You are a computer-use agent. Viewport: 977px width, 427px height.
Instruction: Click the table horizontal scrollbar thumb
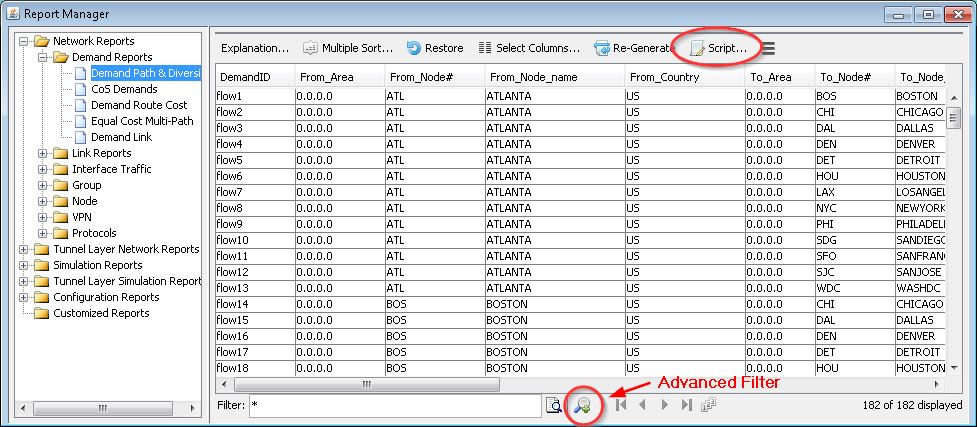(366, 385)
